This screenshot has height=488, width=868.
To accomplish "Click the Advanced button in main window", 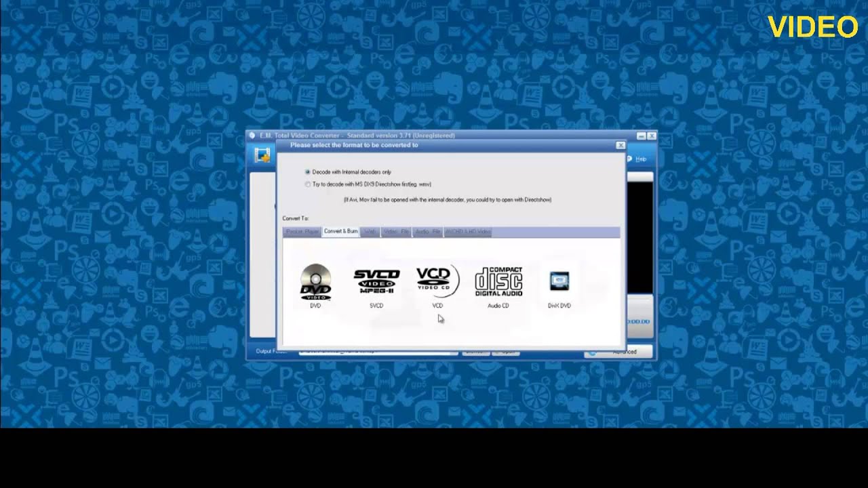I will click(618, 352).
